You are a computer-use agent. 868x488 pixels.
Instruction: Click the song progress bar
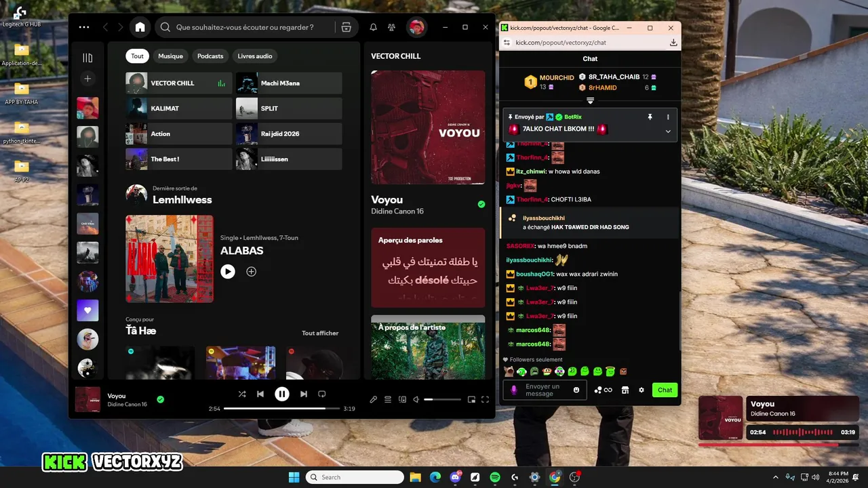[281, 409]
